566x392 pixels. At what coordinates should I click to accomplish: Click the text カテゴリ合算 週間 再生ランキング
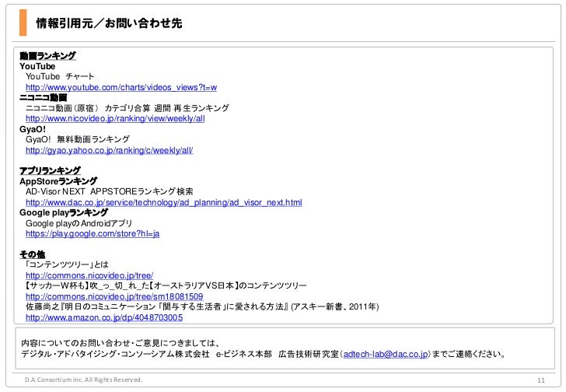(166, 108)
